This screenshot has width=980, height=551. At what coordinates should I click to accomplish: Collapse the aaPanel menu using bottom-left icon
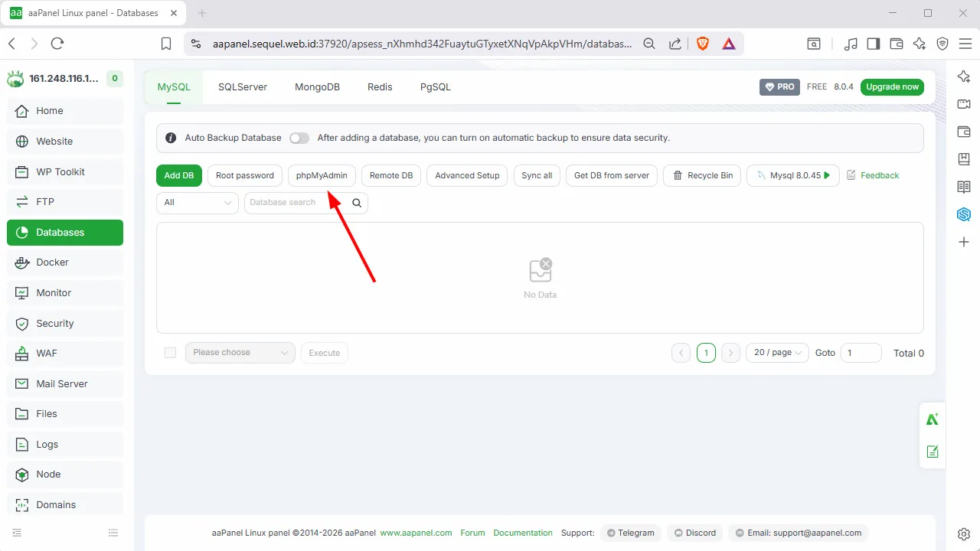click(17, 533)
